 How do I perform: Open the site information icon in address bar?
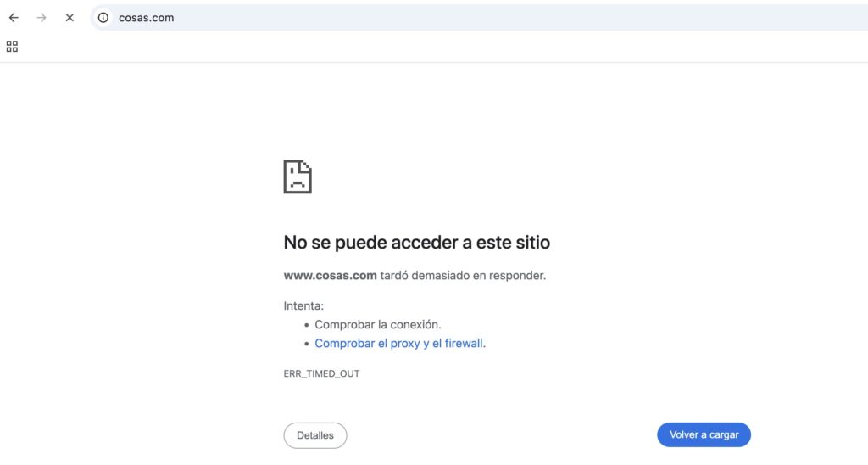[103, 18]
